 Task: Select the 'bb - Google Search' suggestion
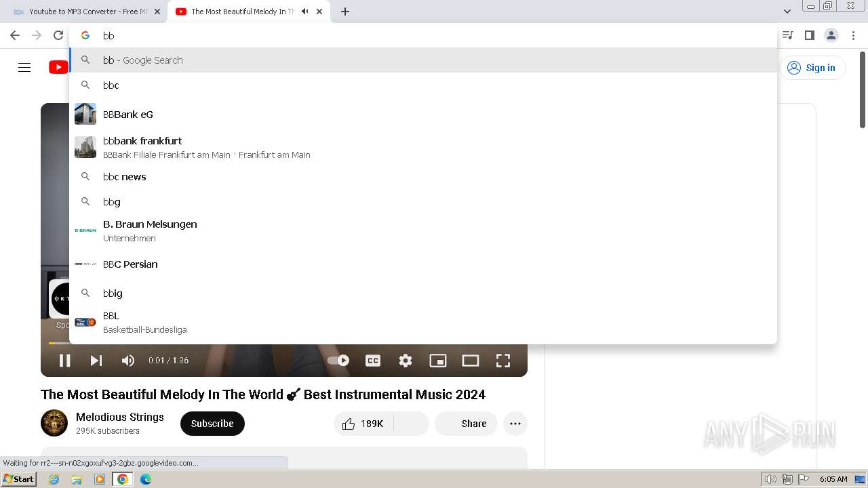(423, 60)
